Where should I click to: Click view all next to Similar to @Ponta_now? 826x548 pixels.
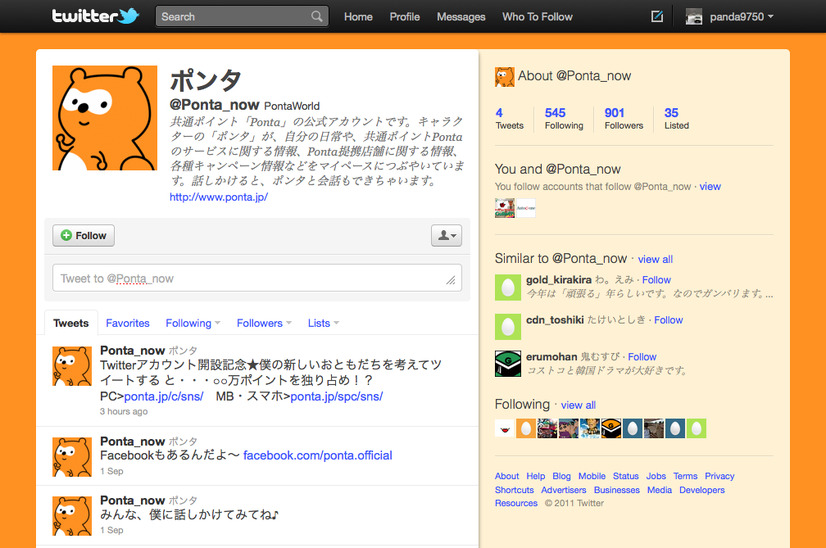tap(655, 259)
